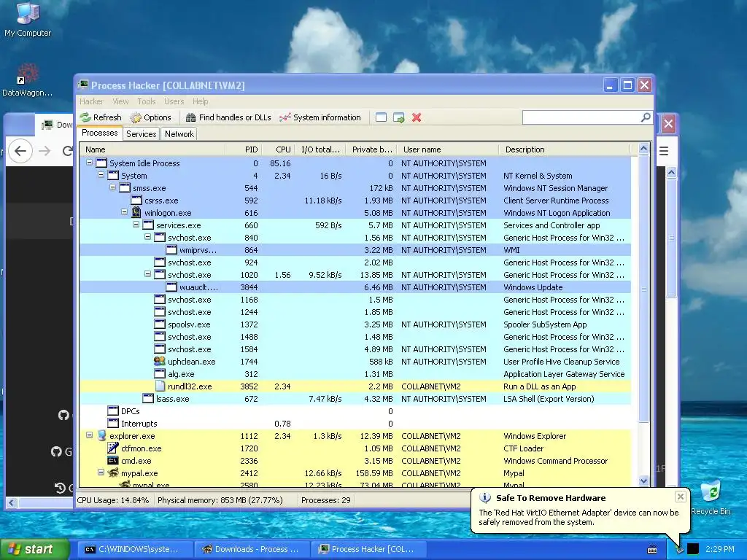Sort by the PID column header
Screen dimensions: 747x560
click(244, 149)
